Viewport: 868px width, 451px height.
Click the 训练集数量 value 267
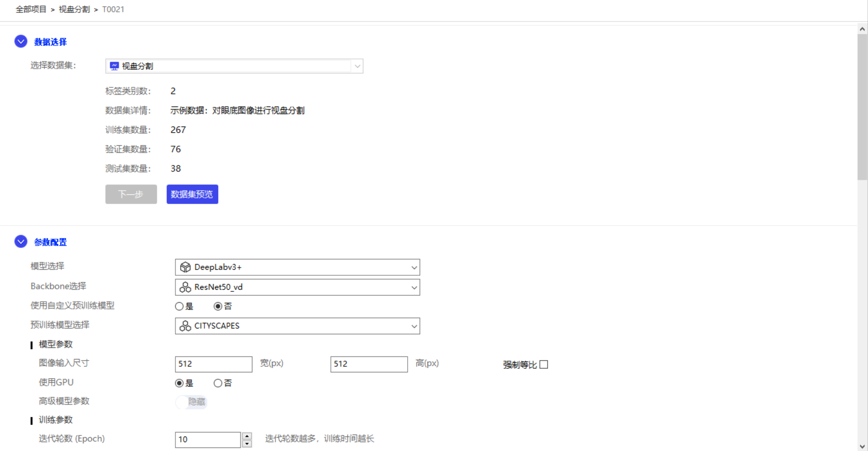(178, 130)
